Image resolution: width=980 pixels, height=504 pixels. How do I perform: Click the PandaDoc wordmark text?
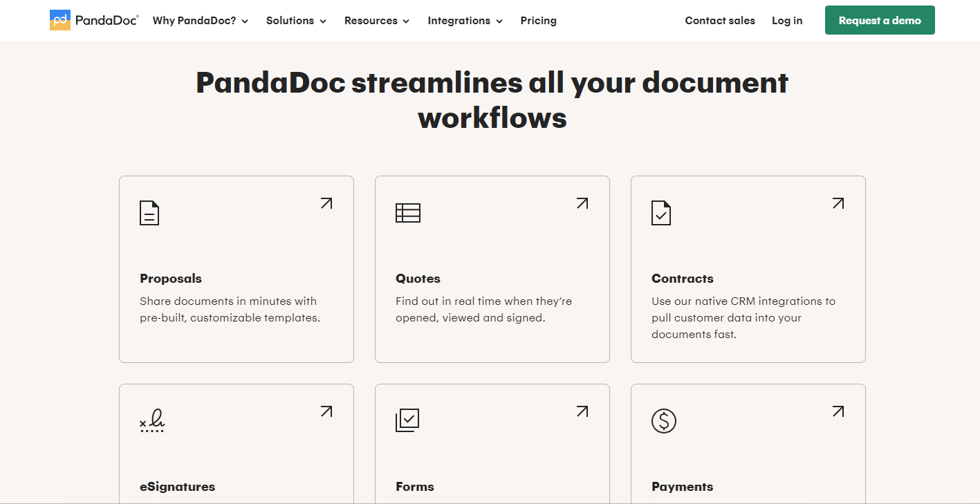[x=107, y=20]
